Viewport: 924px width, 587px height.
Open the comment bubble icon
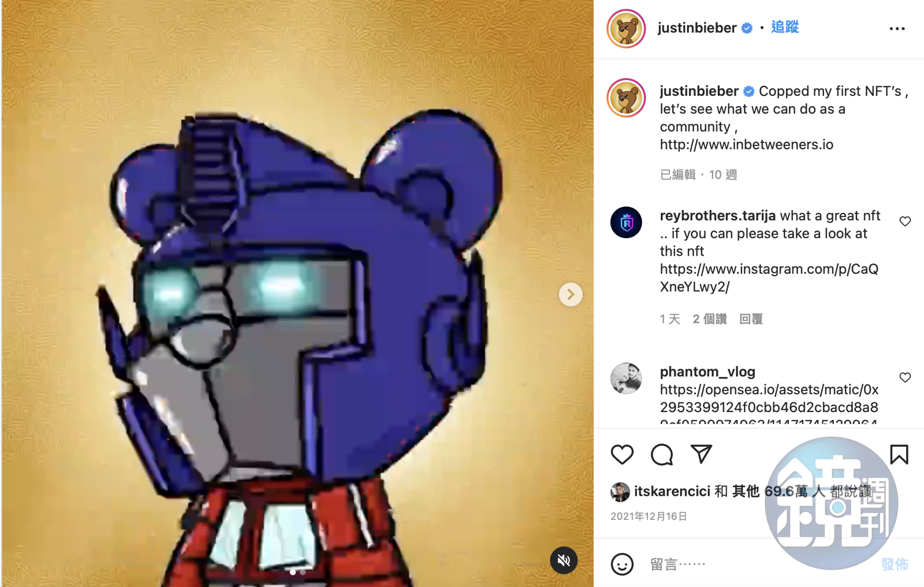click(x=662, y=455)
